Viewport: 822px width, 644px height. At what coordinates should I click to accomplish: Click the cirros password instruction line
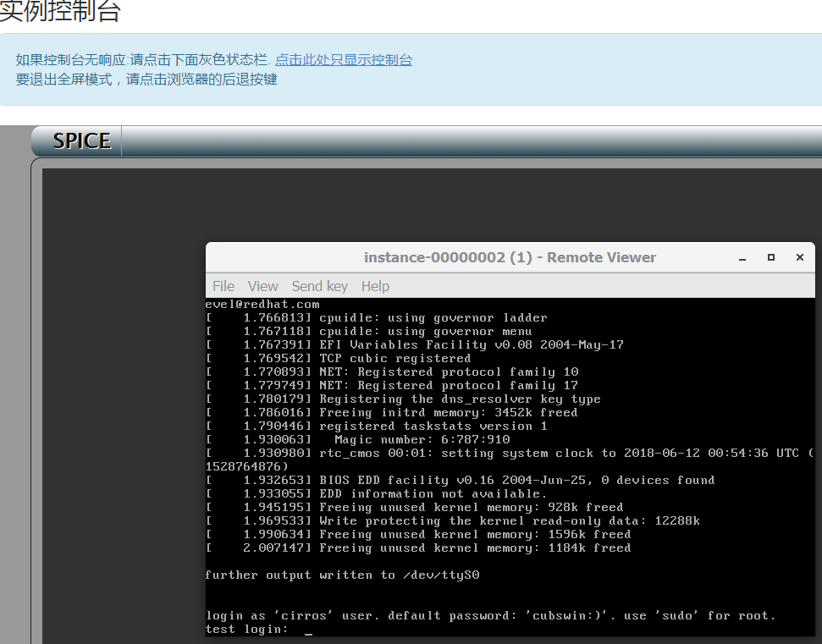pyautogui.click(x=491, y=615)
